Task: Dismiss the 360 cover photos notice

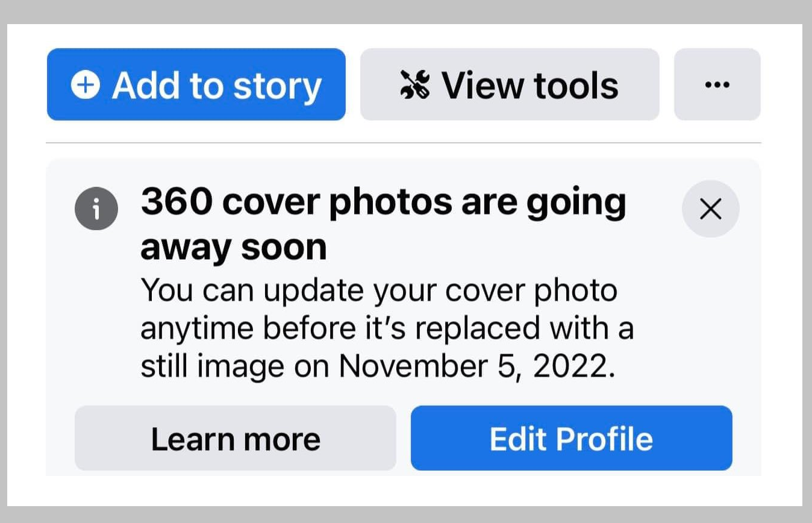Action: click(711, 208)
